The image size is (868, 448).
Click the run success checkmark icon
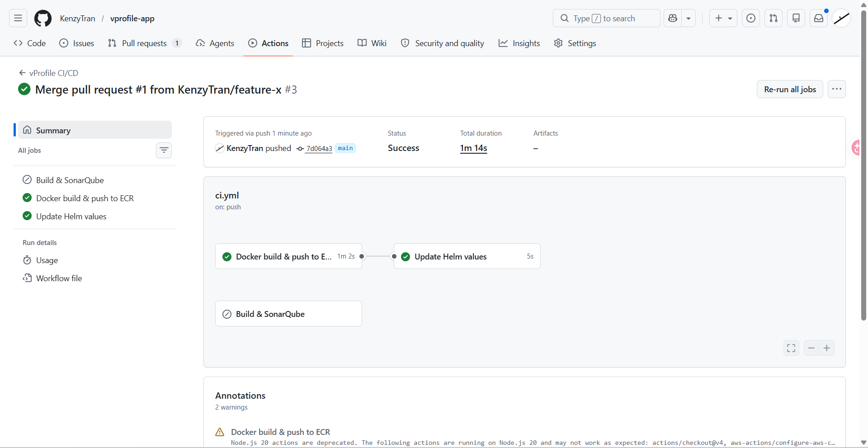tap(24, 89)
